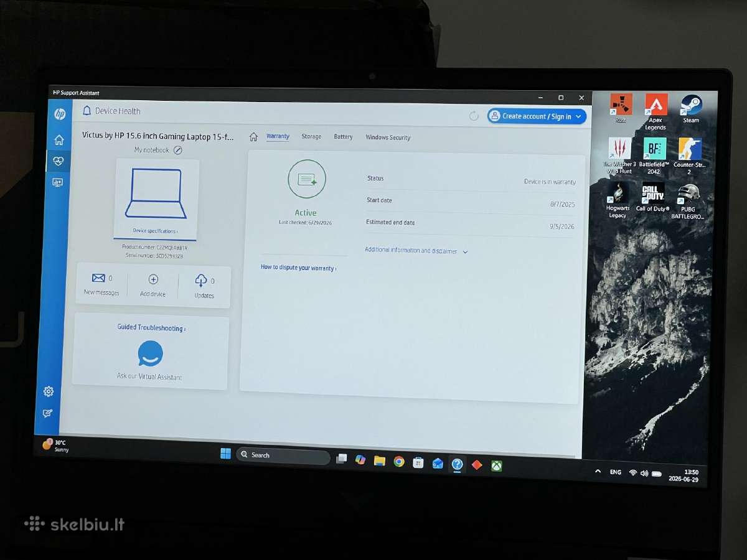Screen dimensions: 747x560
Task: Open the Outlook mail icon on taskbar
Action: pos(438,464)
